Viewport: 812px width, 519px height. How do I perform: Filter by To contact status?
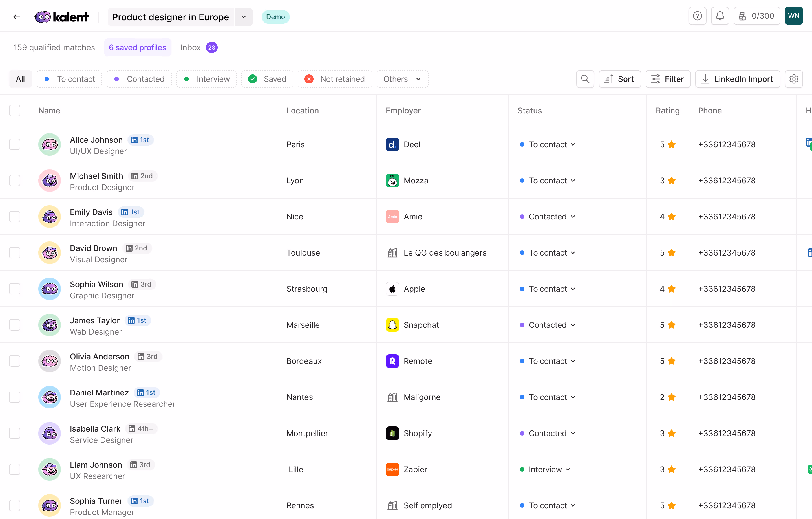[x=69, y=79]
